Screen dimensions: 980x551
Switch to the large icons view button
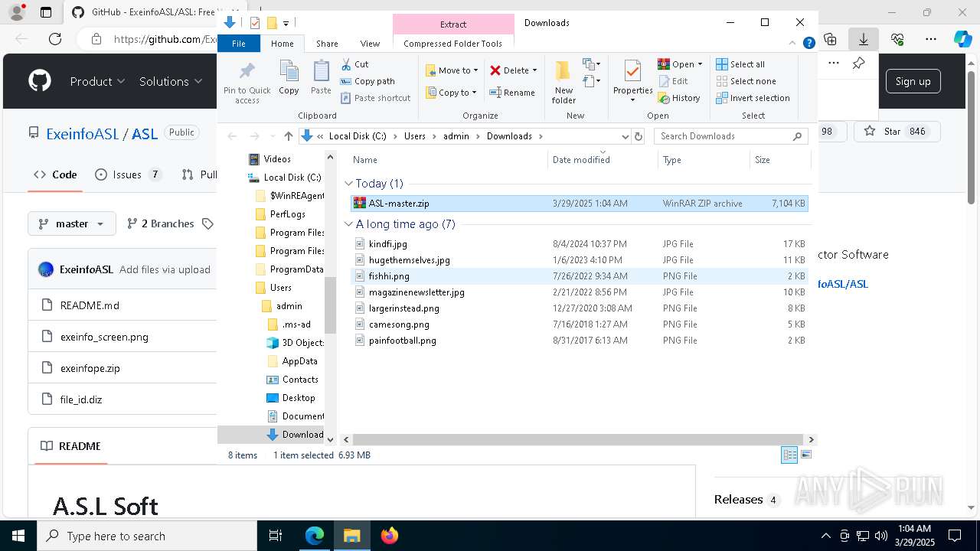[x=805, y=455]
